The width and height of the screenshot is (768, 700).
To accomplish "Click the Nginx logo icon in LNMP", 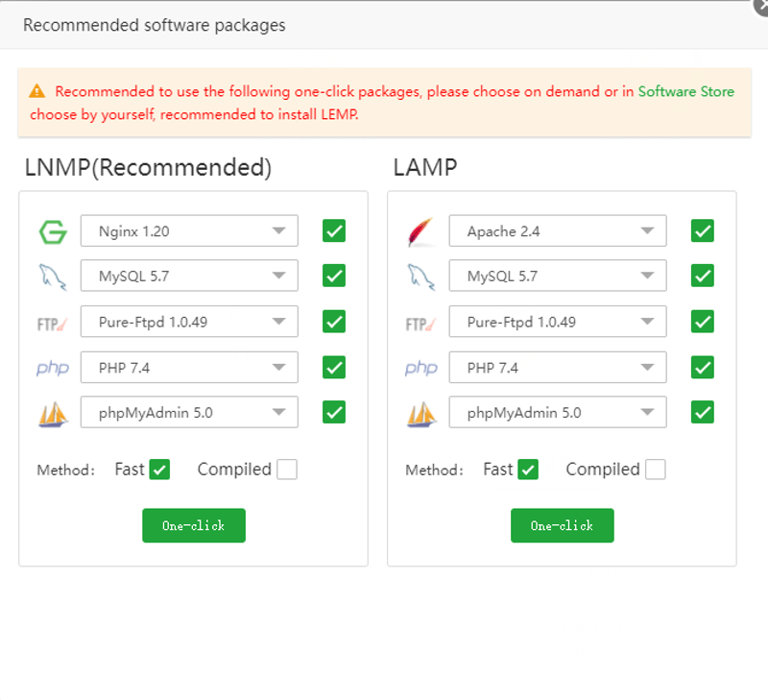I will (53, 231).
